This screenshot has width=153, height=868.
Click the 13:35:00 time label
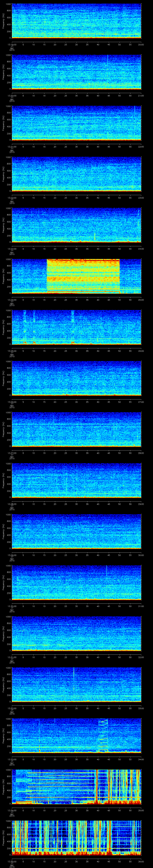(12, 861)
